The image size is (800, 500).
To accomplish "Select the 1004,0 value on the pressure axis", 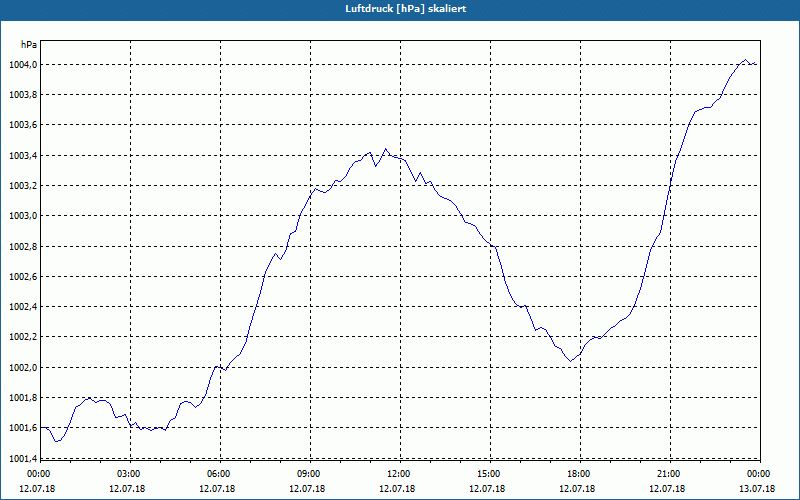I will pyautogui.click(x=22, y=65).
